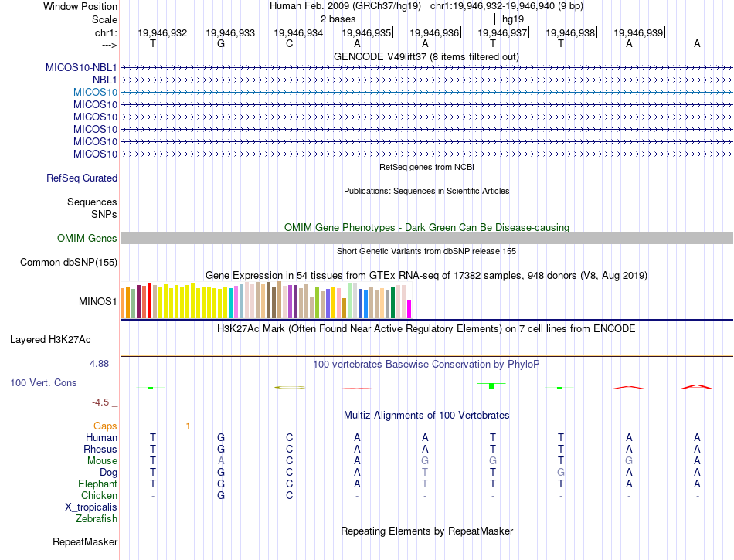Click the X_tropicalis species label
This screenshot has width=734, height=560.
coord(91,507)
